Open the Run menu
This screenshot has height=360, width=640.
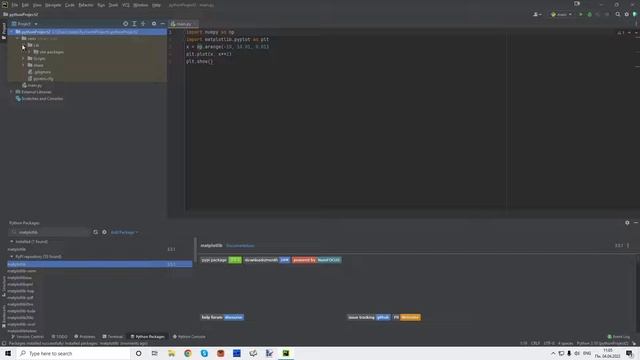coord(101,5)
